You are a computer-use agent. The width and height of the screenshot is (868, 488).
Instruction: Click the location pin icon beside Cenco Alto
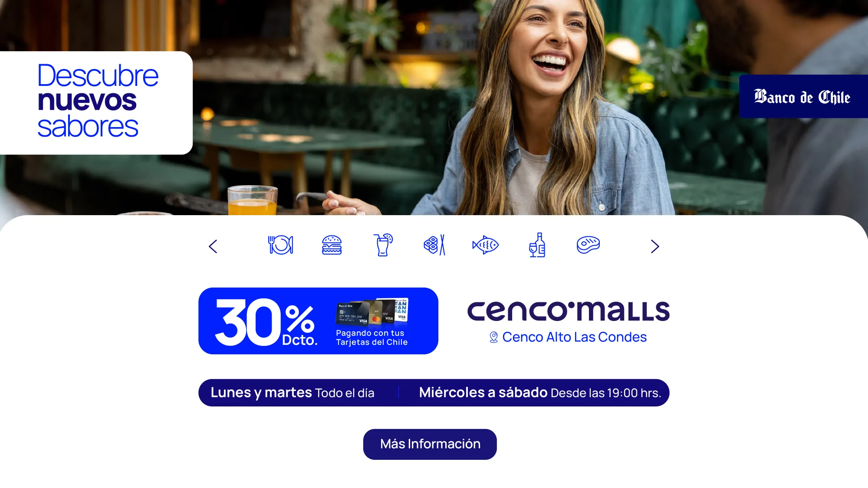click(493, 337)
